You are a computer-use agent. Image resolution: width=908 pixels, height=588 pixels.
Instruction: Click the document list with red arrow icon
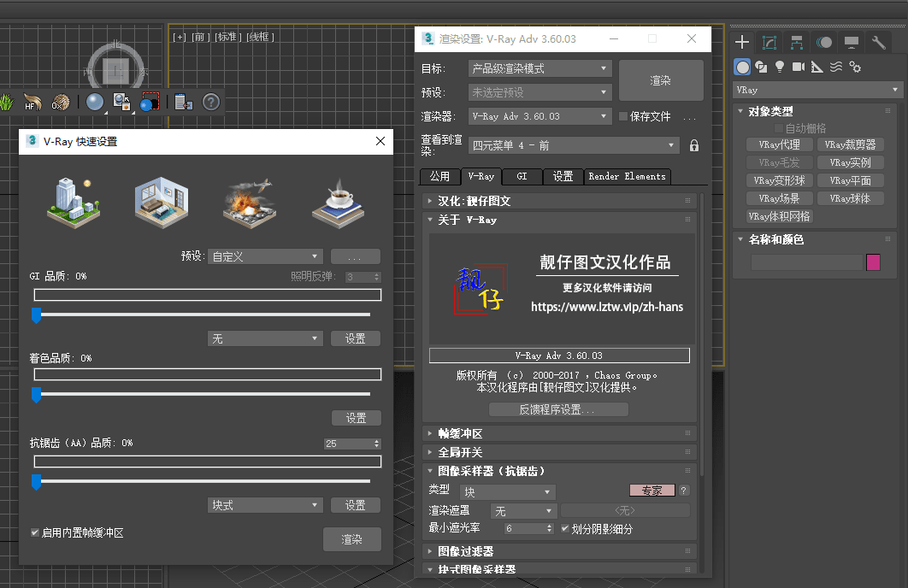pyautogui.click(x=184, y=102)
